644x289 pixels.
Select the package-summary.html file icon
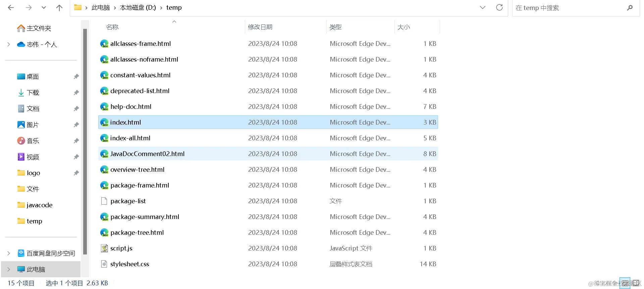(104, 217)
